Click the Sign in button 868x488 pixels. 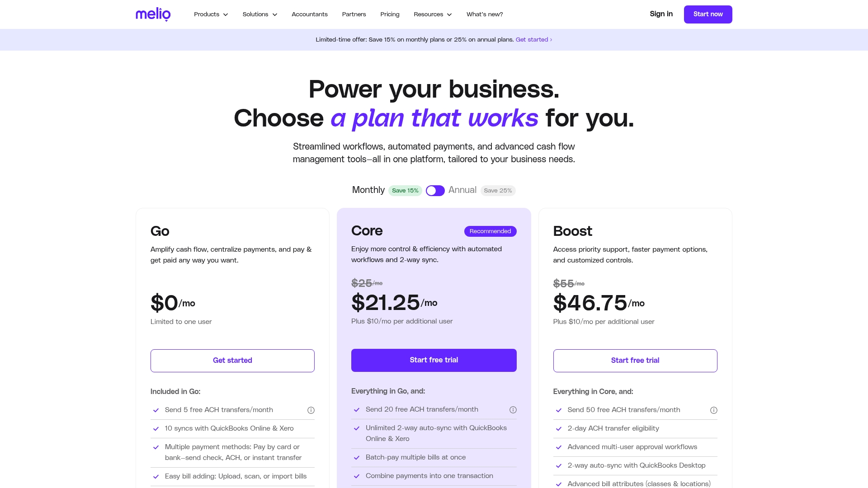[x=661, y=14]
